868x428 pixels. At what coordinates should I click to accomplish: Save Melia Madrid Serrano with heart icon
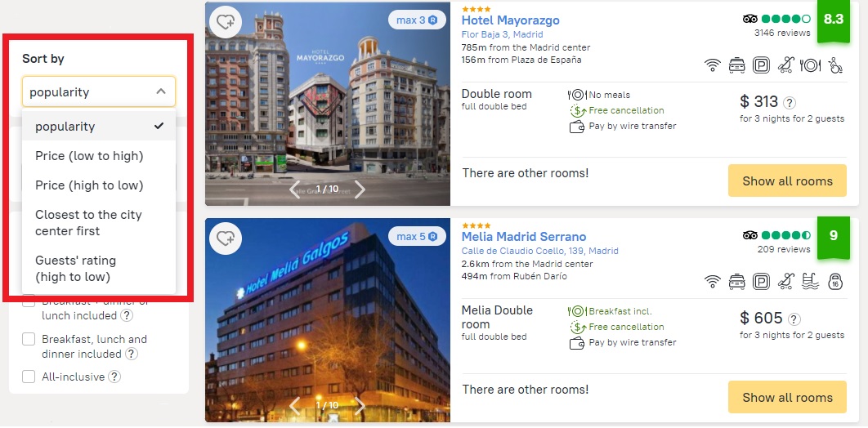pos(226,239)
